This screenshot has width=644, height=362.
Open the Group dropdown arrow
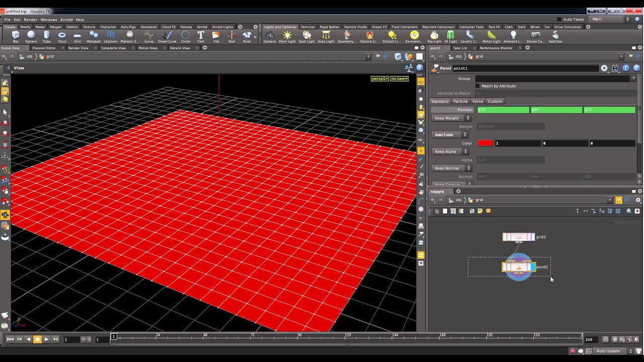[633, 78]
